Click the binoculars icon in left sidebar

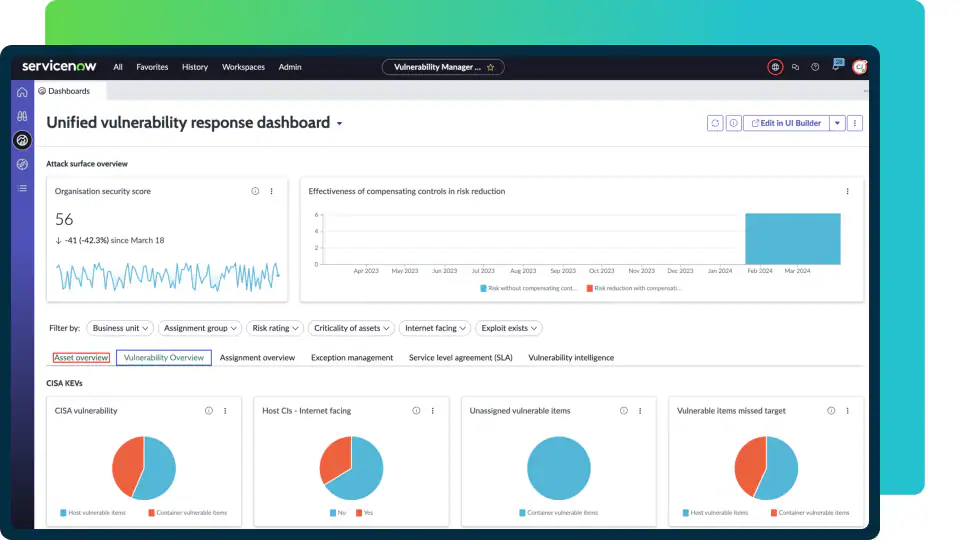click(x=22, y=116)
